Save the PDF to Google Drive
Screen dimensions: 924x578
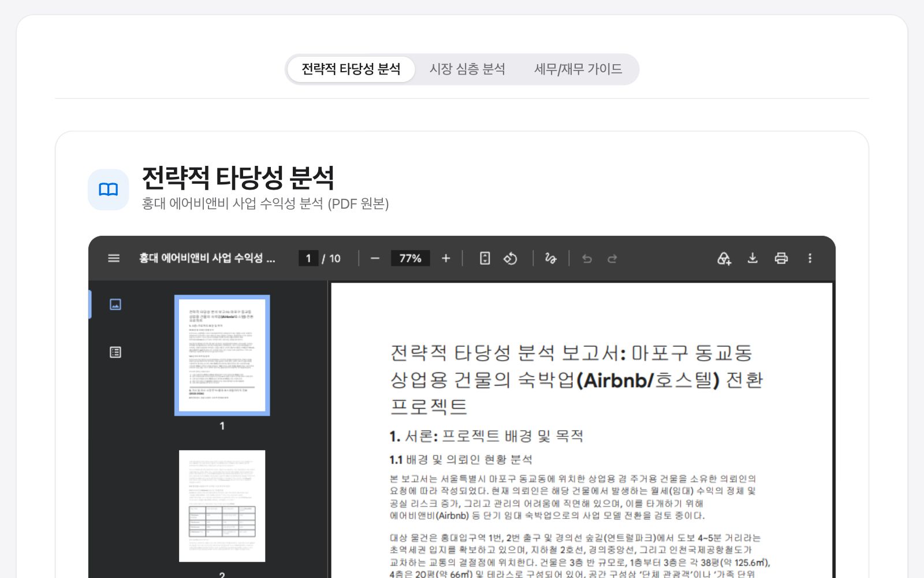(x=724, y=258)
